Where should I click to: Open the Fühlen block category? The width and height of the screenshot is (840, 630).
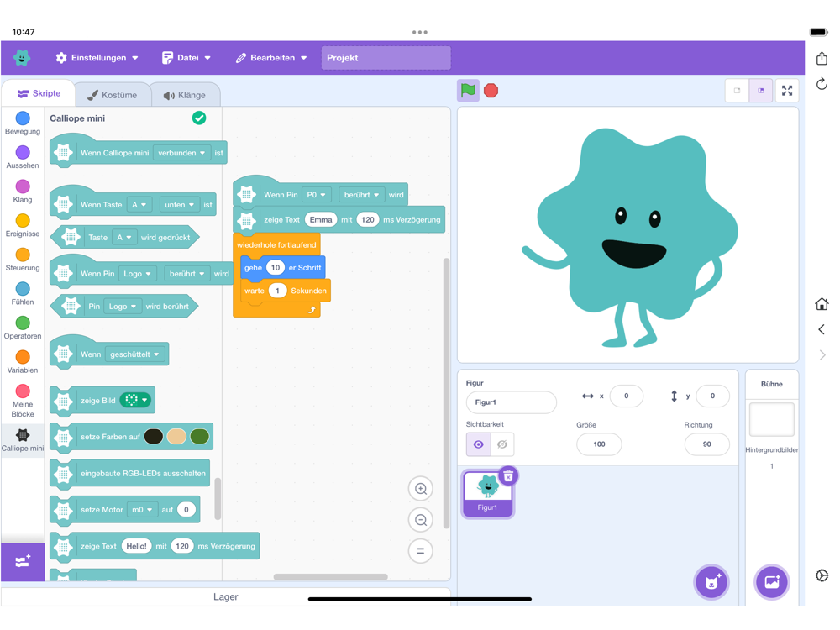23,294
